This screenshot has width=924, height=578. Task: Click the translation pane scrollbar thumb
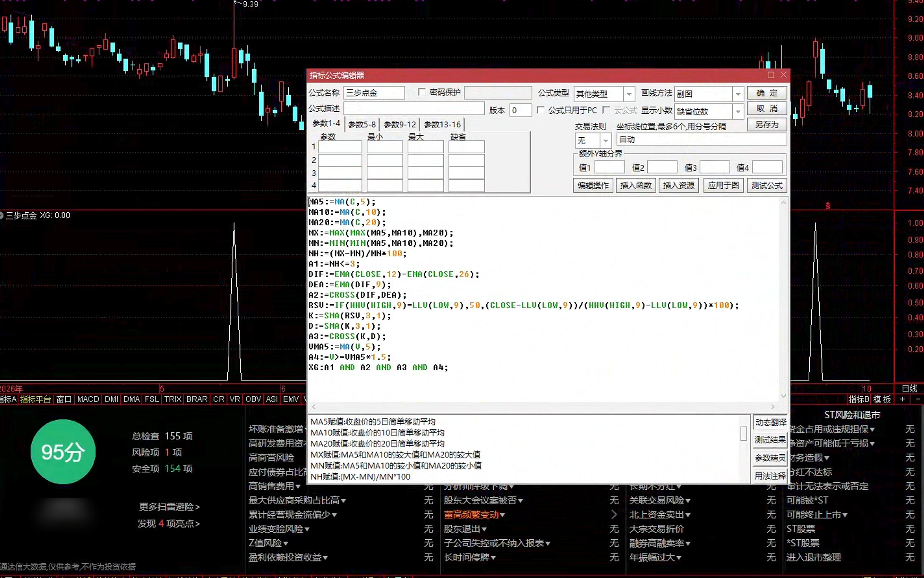pyautogui.click(x=743, y=434)
